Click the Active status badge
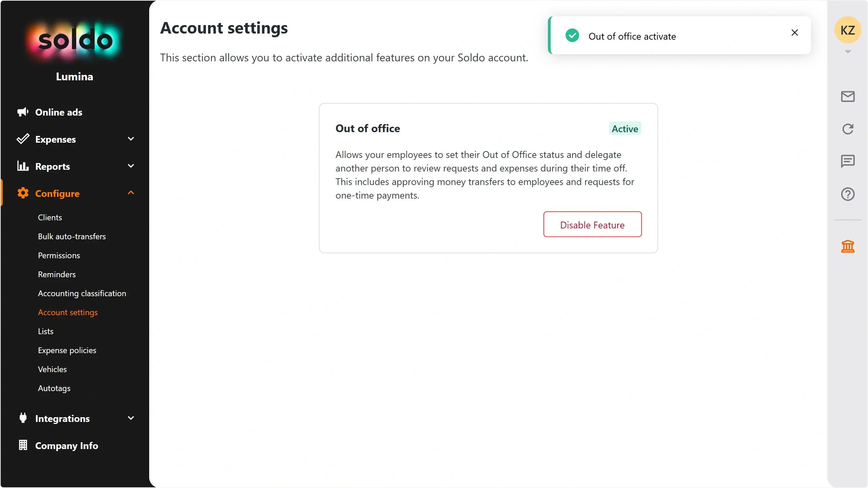 625,129
